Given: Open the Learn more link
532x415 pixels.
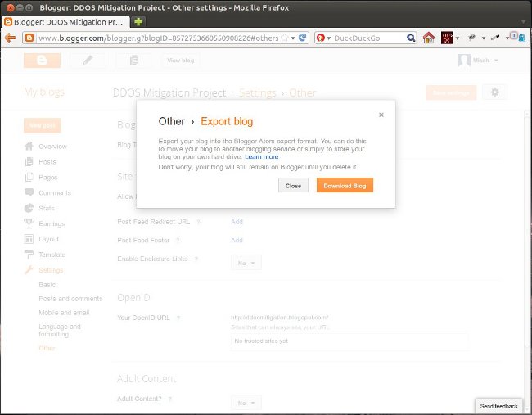Looking at the screenshot, I should 262,156.
